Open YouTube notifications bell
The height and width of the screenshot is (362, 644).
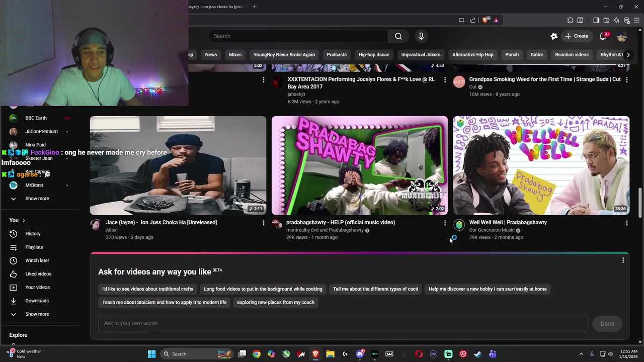[x=603, y=36]
